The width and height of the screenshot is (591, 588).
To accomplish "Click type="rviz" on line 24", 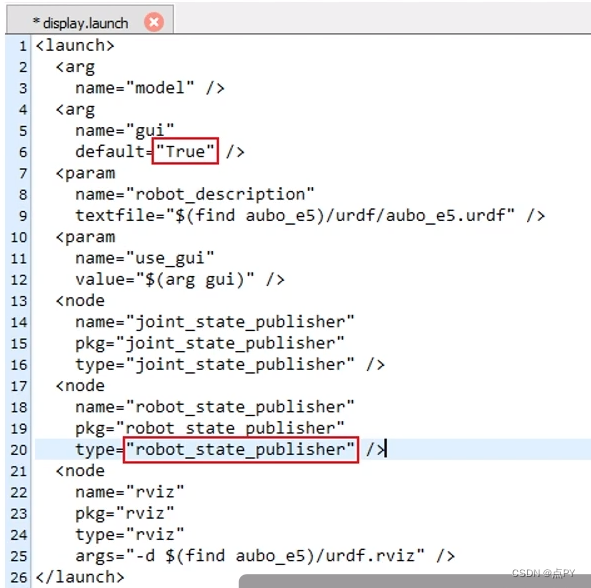I will tap(130, 535).
